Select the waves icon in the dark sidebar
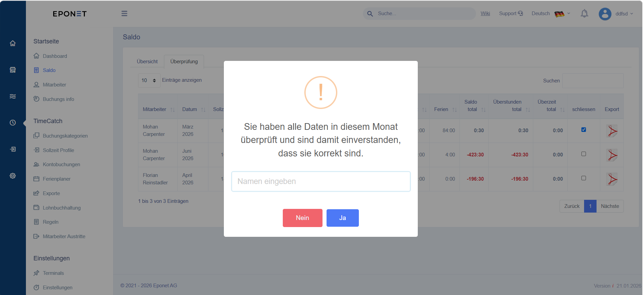This screenshot has width=644, height=295. [x=13, y=97]
